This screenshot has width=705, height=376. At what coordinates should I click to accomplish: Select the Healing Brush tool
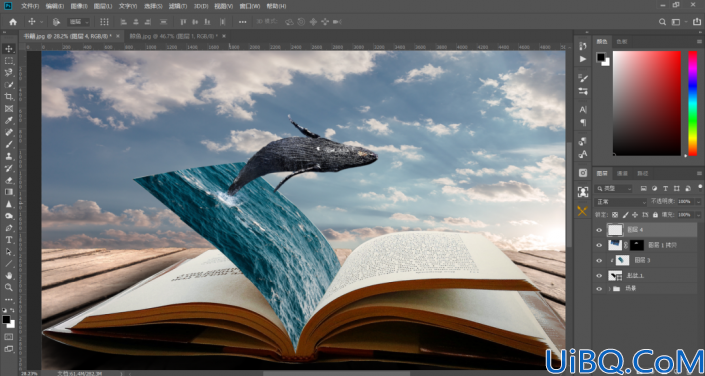pyautogui.click(x=9, y=132)
